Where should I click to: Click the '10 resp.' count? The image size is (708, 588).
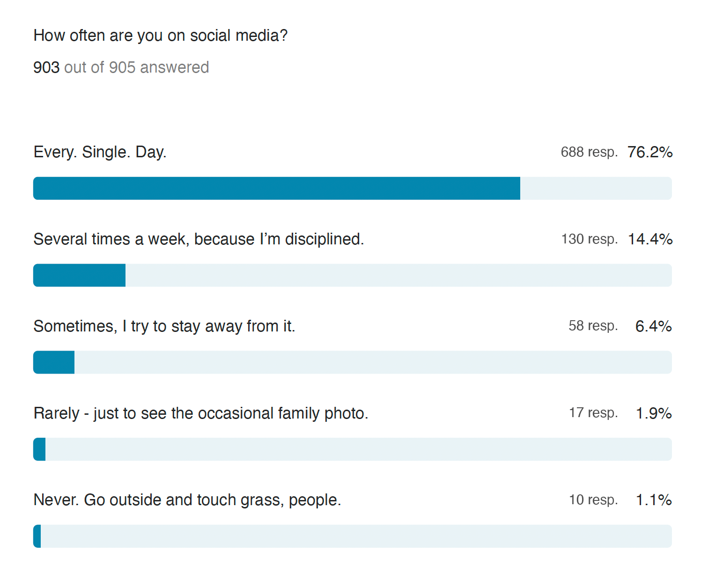click(593, 500)
